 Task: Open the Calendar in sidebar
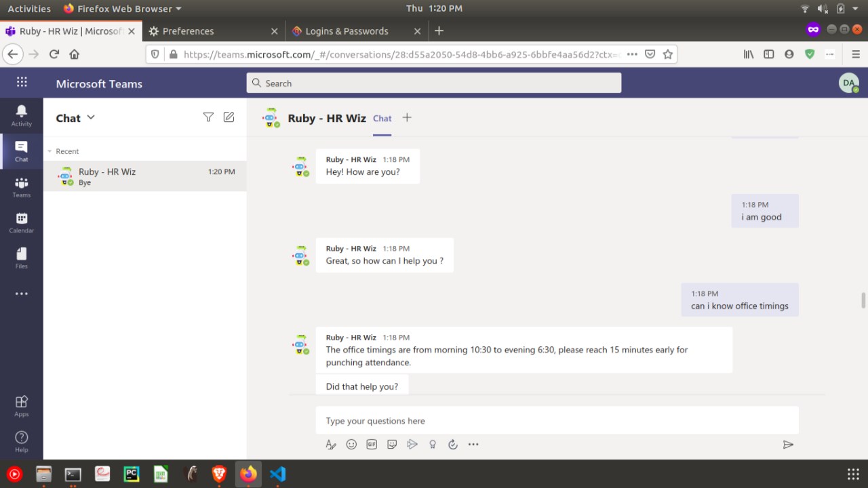click(22, 224)
